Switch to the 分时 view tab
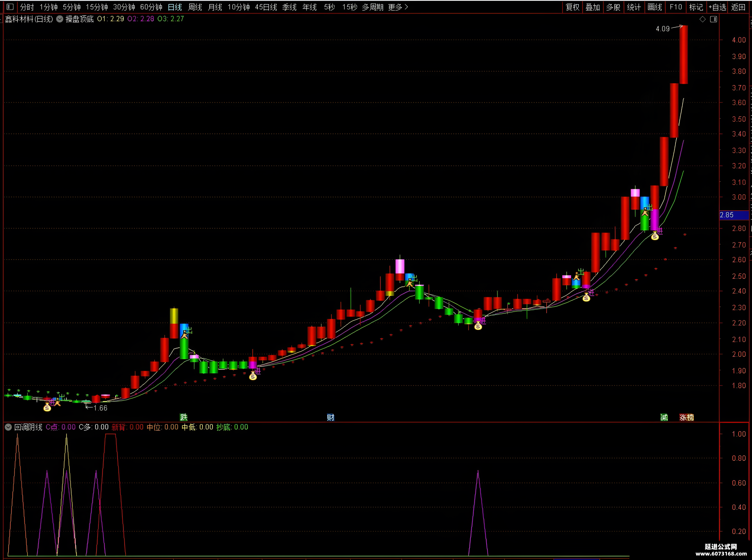The width and height of the screenshot is (752, 560). pyautogui.click(x=27, y=7)
